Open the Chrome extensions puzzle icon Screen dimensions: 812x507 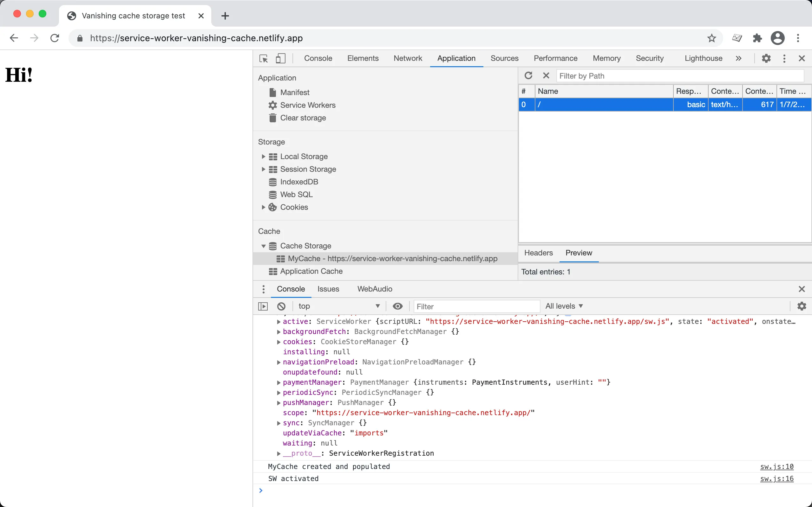[x=757, y=38]
